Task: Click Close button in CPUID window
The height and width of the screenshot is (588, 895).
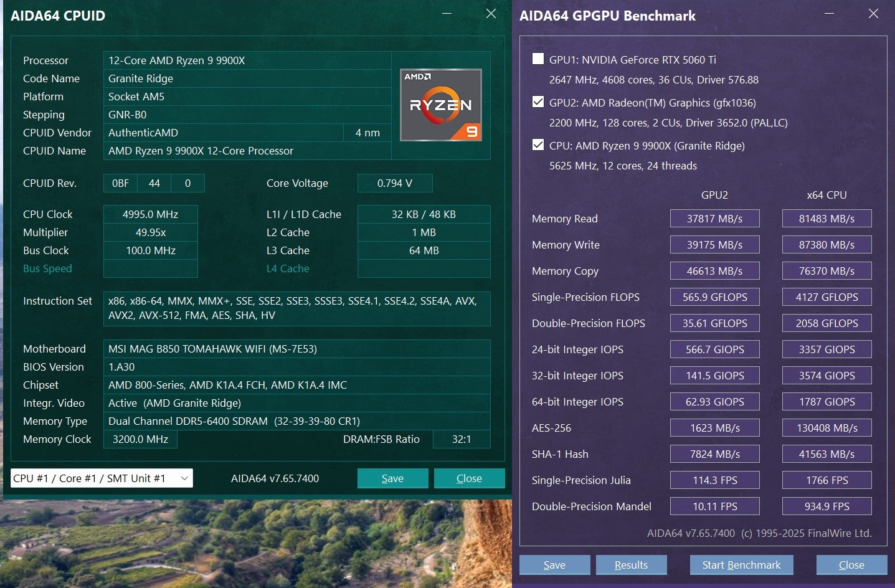Action: (x=469, y=478)
